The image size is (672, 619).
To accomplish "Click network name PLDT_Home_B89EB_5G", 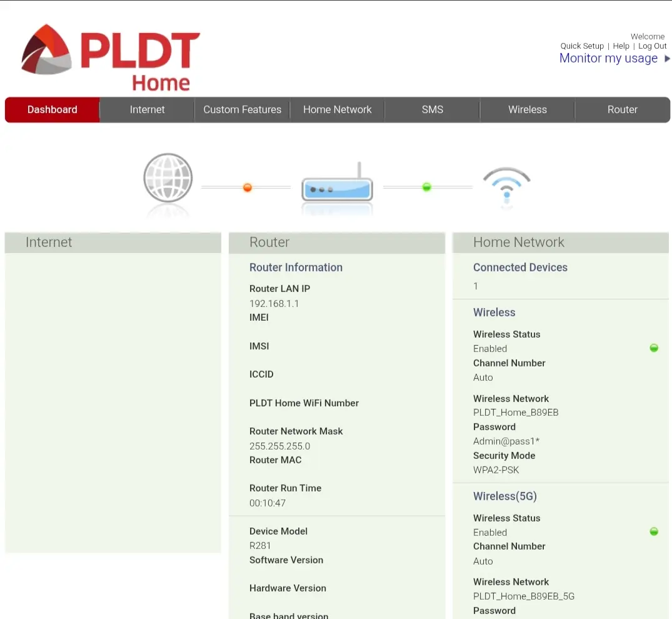I will pyautogui.click(x=524, y=596).
